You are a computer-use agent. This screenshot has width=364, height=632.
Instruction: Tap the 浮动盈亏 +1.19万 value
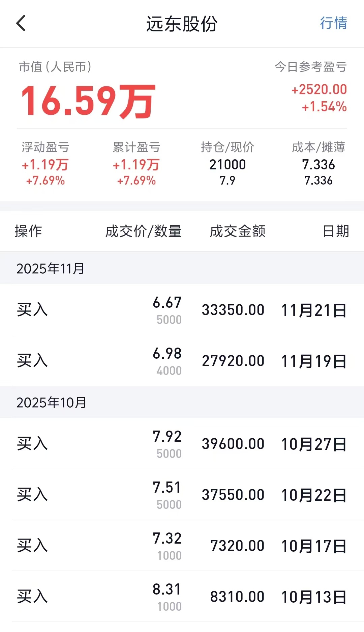click(45, 165)
